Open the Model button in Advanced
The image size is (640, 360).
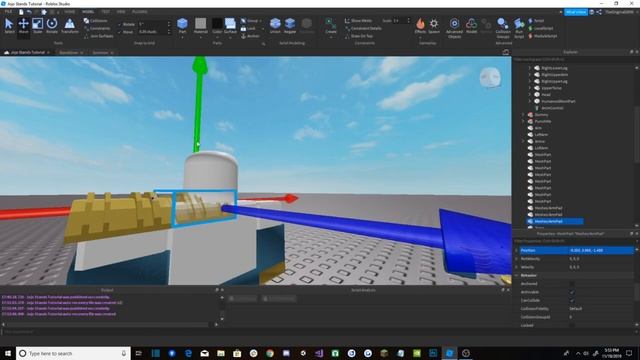(471, 25)
